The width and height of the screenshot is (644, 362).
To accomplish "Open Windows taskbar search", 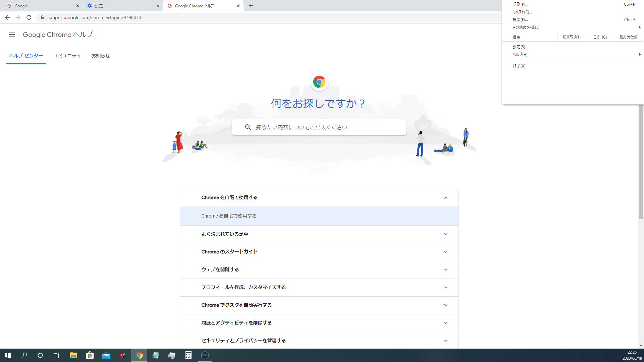I will point(24,355).
